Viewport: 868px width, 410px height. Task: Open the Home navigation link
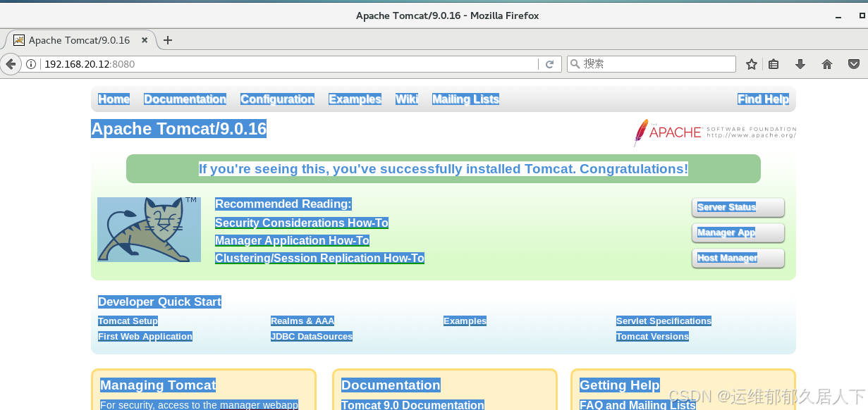coord(114,99)
